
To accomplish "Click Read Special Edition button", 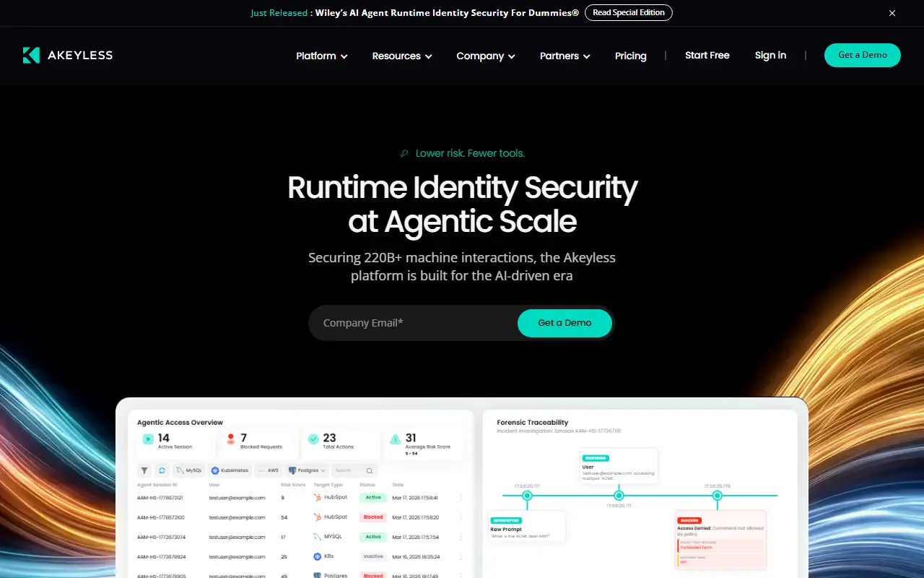I will coord(629,12).
